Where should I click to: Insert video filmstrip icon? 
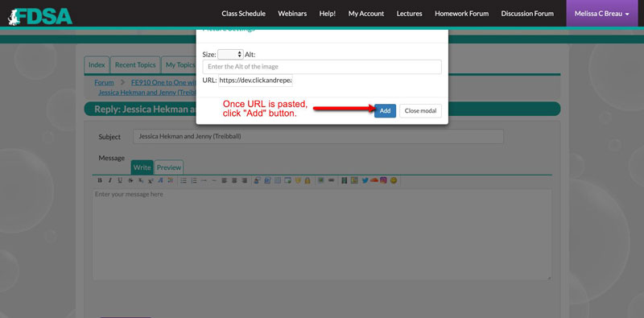[345, 180]
